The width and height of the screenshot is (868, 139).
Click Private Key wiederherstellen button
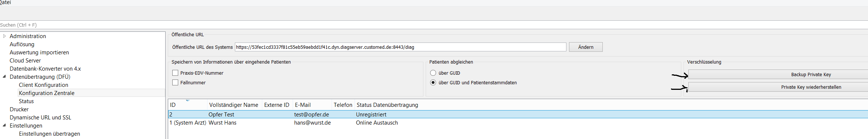point(778,87)
